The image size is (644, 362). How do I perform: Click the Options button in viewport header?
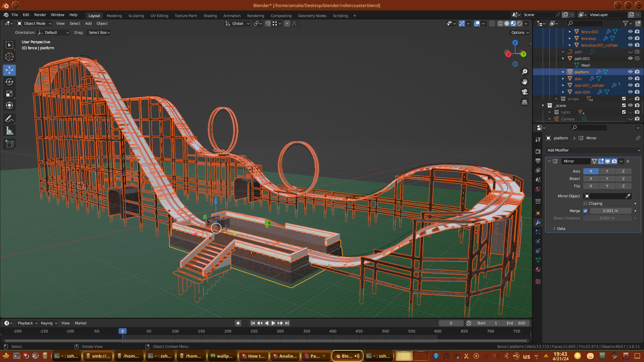tap(520, 33)
